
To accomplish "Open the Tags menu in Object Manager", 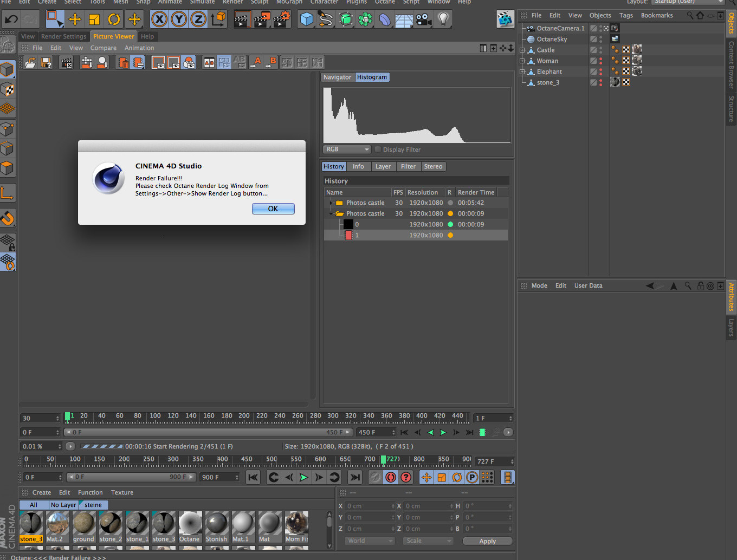I will (626, 15).
